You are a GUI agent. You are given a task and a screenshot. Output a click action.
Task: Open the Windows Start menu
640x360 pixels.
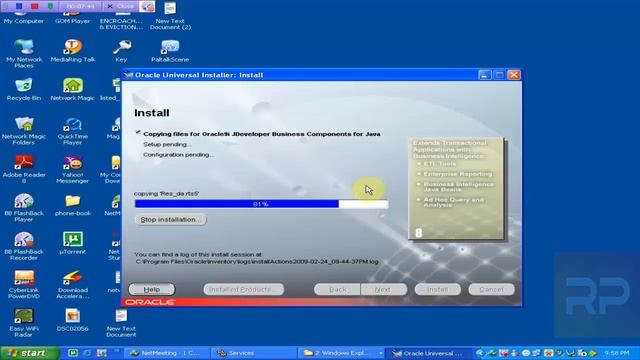click(29, 353)
